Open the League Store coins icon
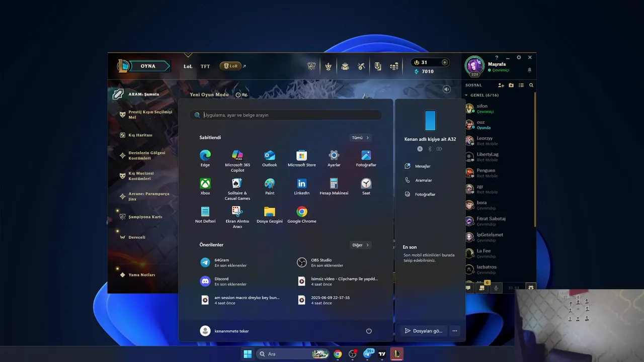 point(394,66)
